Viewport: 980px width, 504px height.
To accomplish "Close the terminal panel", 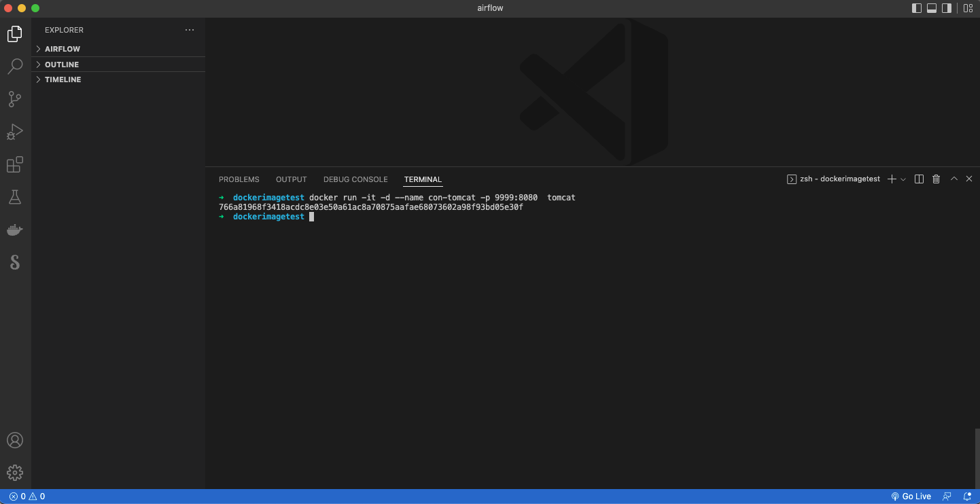I will click(x=968, y=179).
